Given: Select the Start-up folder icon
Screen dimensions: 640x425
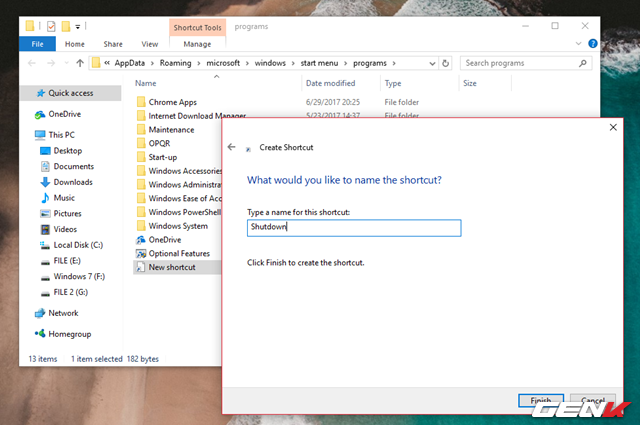Looking at the screenshot, I should [x=141, y=157].
